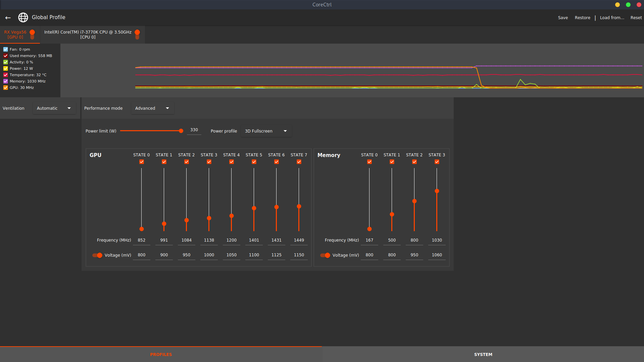Click the Power limit slider handle
Screen dimensions: 644x362
click(x=181, y=131)
